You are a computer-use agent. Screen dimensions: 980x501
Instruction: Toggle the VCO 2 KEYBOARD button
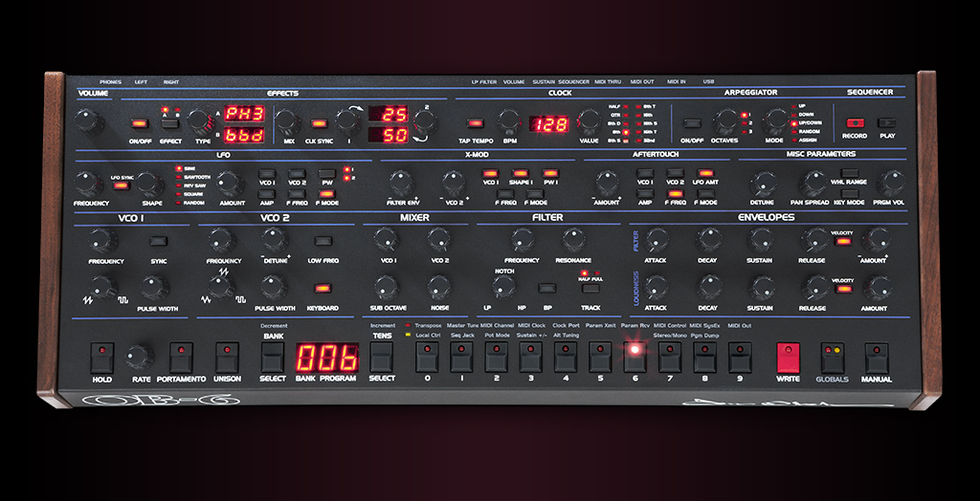(322, 288)
